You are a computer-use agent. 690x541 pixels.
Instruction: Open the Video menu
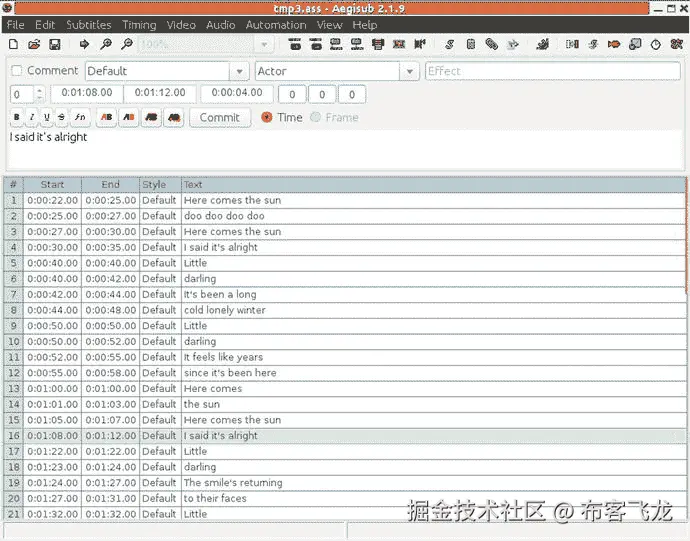pyautogui.click(x=181, y=25)
